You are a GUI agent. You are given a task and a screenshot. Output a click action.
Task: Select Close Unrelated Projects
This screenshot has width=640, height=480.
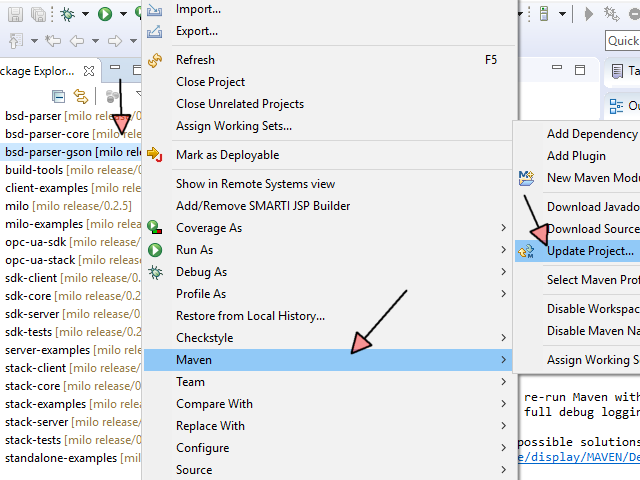(240, 104)
